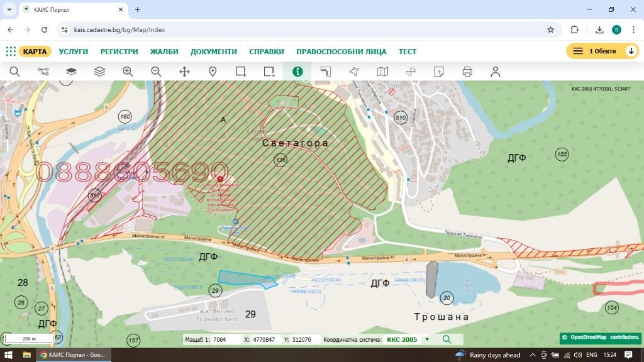Select the location marker tool
Viewport: 644px width, 362px height.
coord(213,72)
